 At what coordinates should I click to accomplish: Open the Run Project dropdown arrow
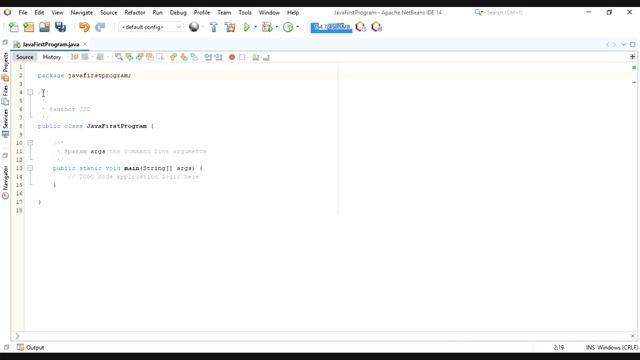click(256, 27)
